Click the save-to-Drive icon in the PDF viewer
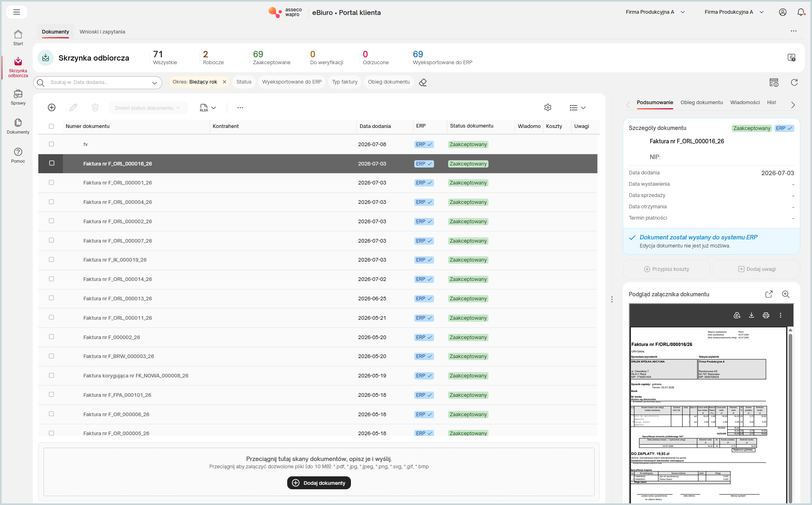The width and height of the screenshot is (812, 505). 737,315
